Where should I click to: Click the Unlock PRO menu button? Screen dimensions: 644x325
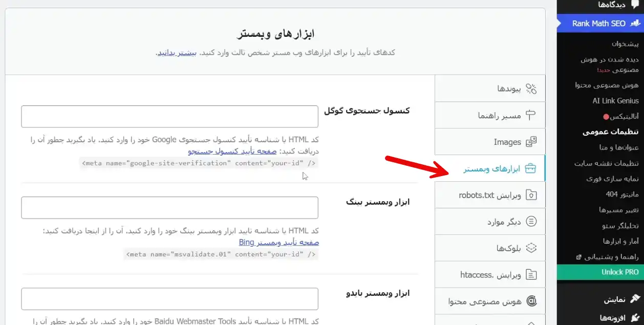click(x=600, y=272)
